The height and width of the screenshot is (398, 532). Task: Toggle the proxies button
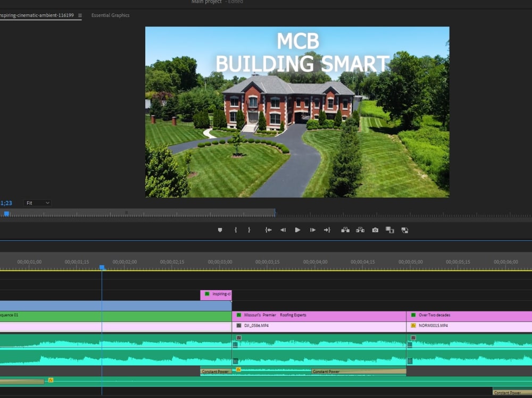pos(404,230)
